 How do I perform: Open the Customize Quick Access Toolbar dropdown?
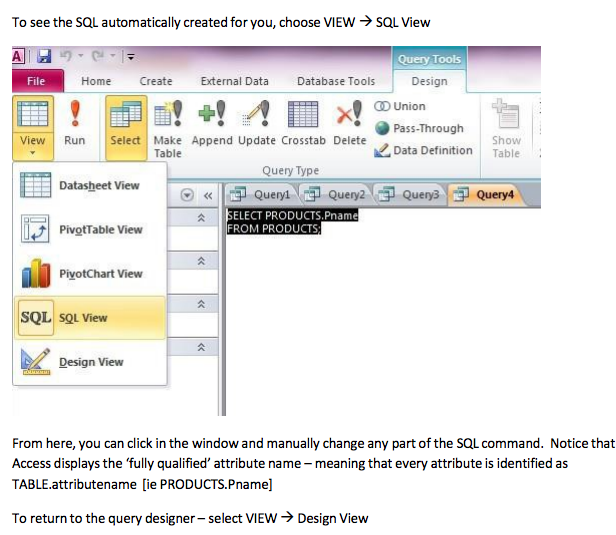pos(131,57)
